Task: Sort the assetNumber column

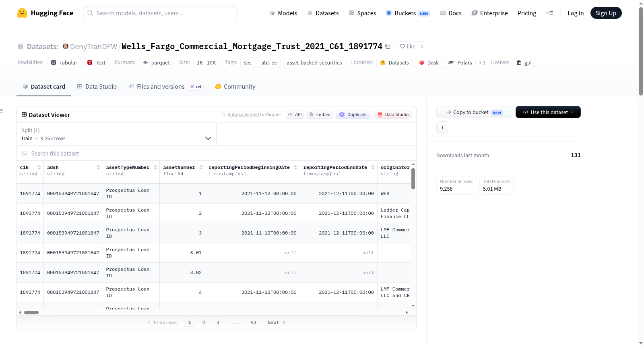Action: (201, 167)
